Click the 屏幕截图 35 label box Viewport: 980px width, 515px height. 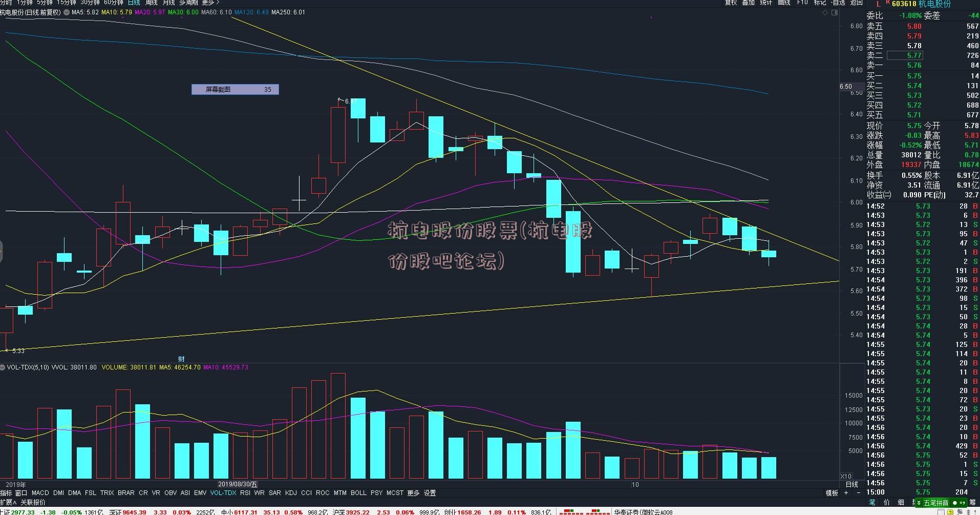pos(235,89)
